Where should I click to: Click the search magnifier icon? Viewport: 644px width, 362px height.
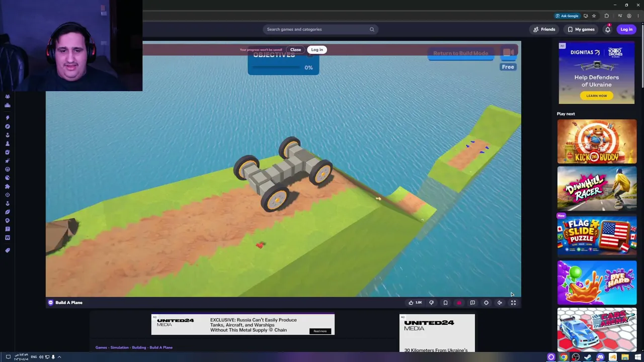tap(372, 29)
